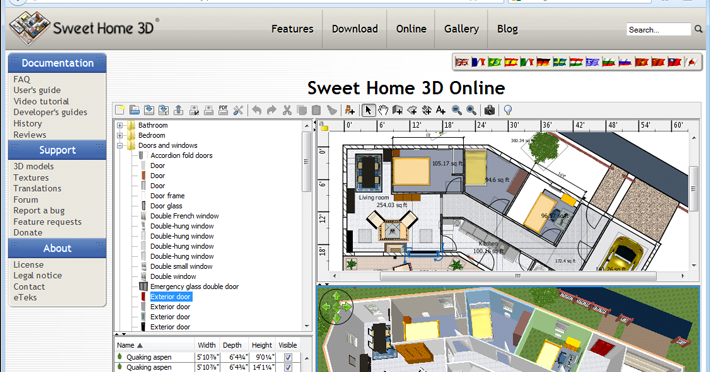Click the Zoom in magnifier icon
Screen dimensions: 710x372
[471, 110]
